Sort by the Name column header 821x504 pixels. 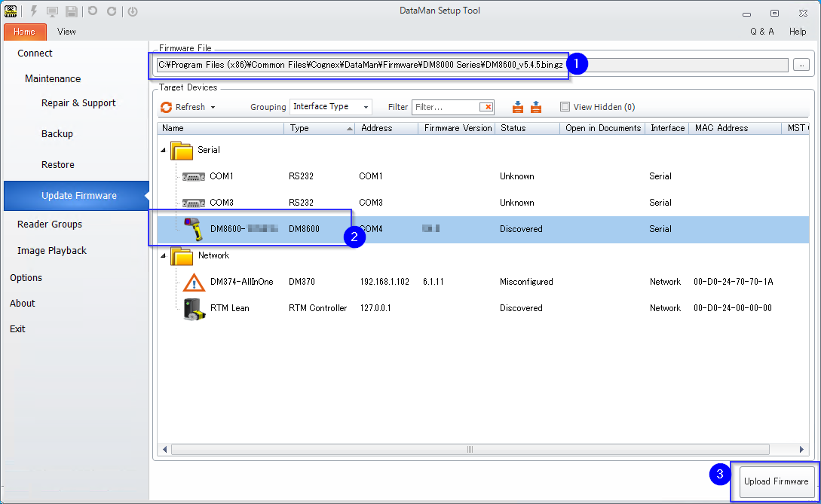point(220,128)
